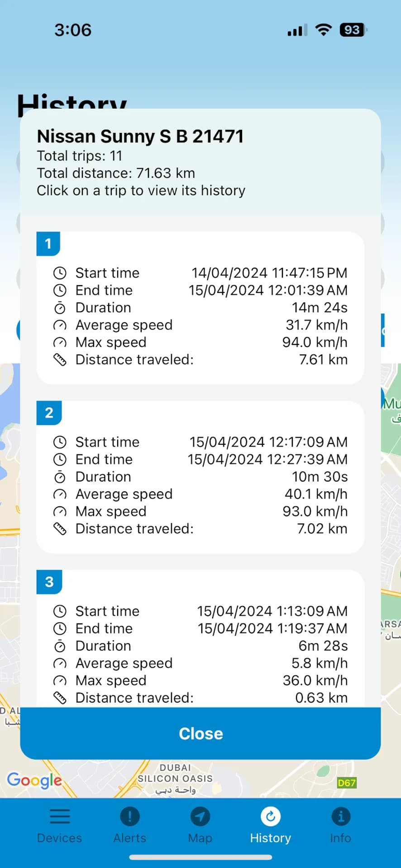Tap the Google logo on map
401x868 pixels.
(x=34, y=781)
